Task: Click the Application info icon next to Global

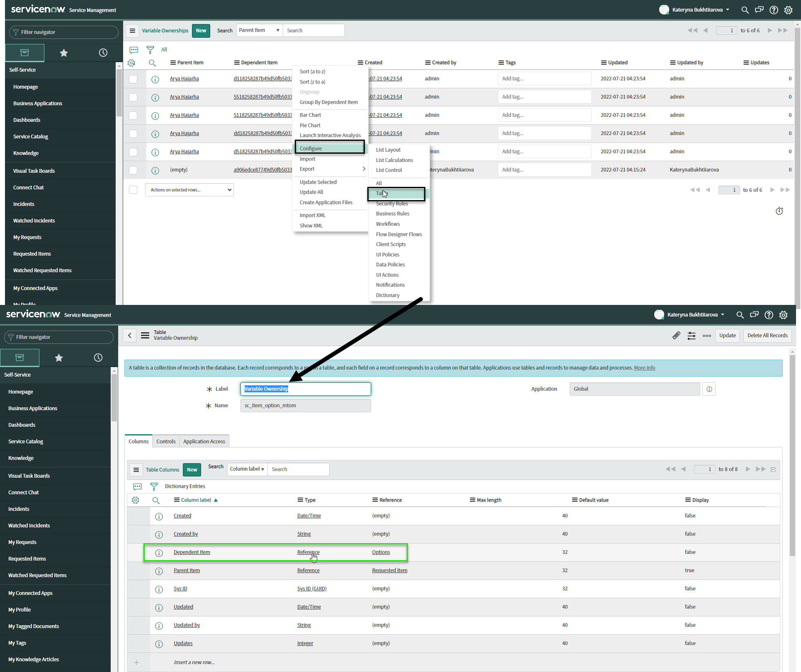Action: click(x=709, y=389)
